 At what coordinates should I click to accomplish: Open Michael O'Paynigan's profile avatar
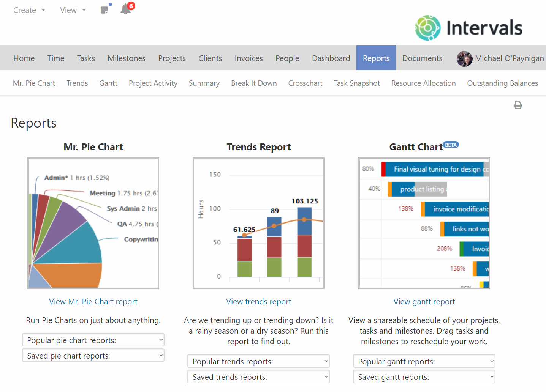[x=464, y=59]
